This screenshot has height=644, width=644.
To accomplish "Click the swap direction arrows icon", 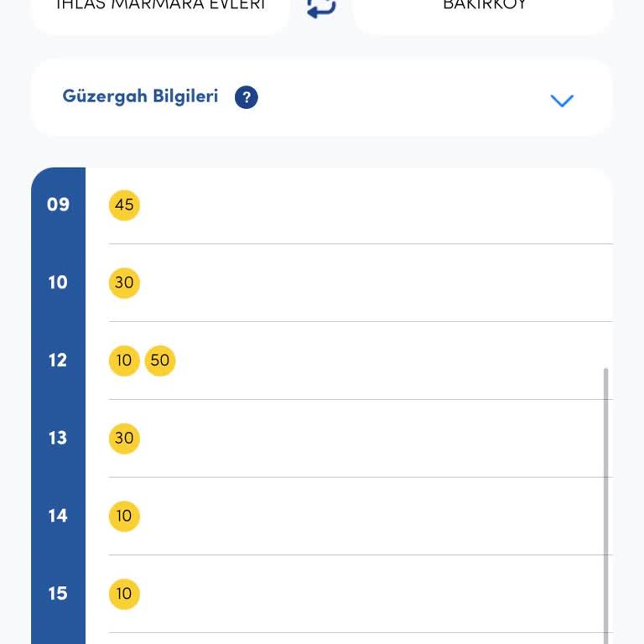I will coord(321,8).
